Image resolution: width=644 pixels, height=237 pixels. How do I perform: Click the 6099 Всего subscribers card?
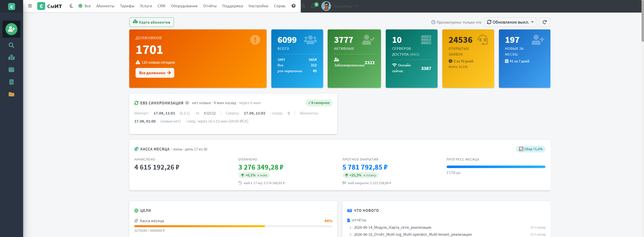pos(297,59)
